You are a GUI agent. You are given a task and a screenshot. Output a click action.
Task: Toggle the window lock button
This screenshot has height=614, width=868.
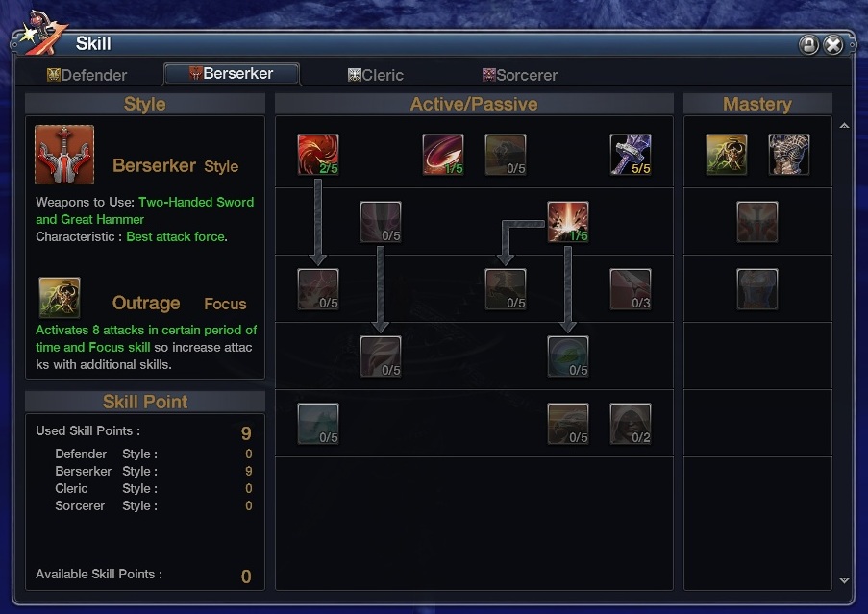click(808, 44)
